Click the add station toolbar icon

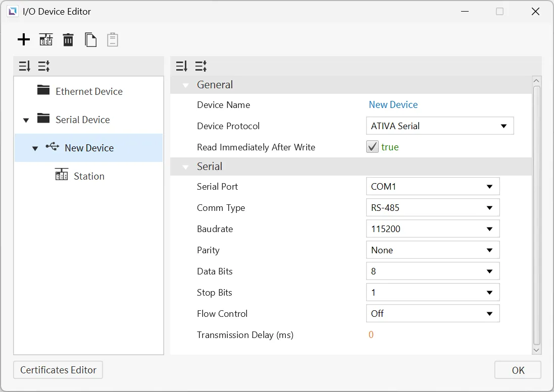(x=46, y=40)
